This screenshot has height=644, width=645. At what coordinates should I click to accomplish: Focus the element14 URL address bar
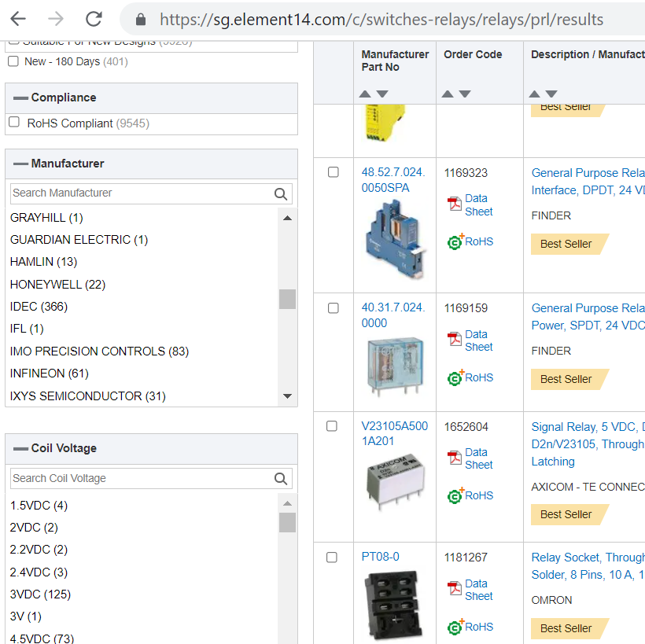pyautogui.click(x=381, y=20)
